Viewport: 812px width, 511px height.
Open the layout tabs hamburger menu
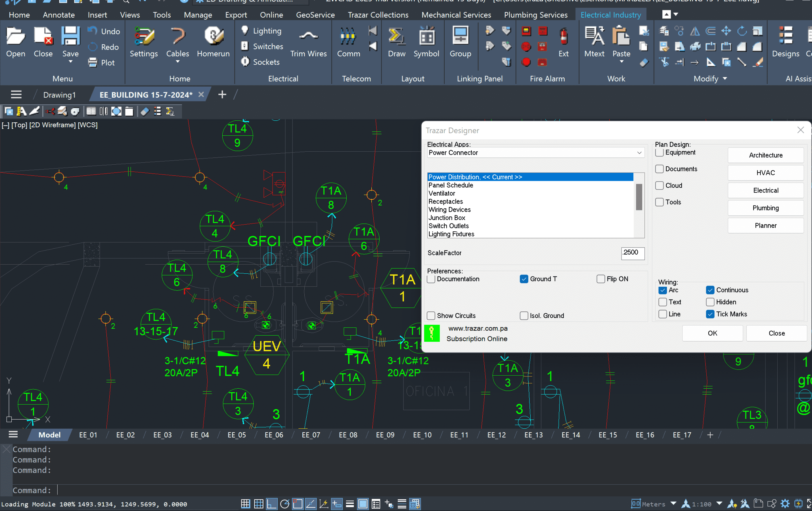pyautogui.click(x=13, y=434)
